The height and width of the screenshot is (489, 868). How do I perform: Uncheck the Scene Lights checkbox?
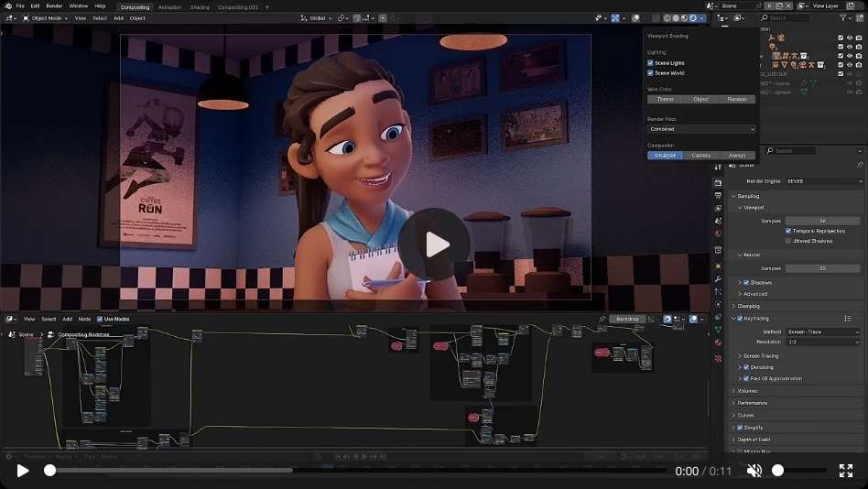click(651, 63)
